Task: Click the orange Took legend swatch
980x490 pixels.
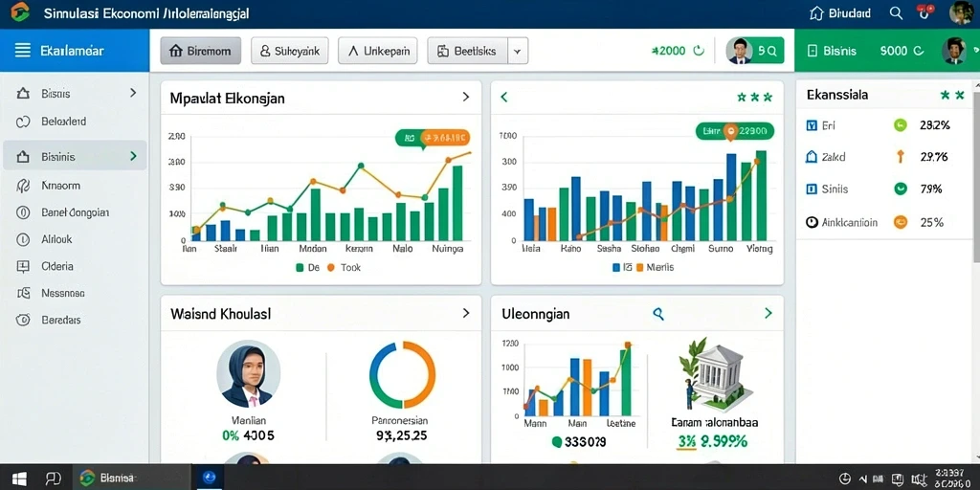Action: tap(330, 268)
